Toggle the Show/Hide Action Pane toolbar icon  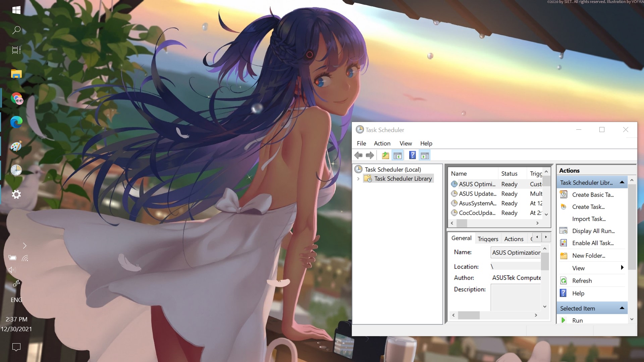425,156
